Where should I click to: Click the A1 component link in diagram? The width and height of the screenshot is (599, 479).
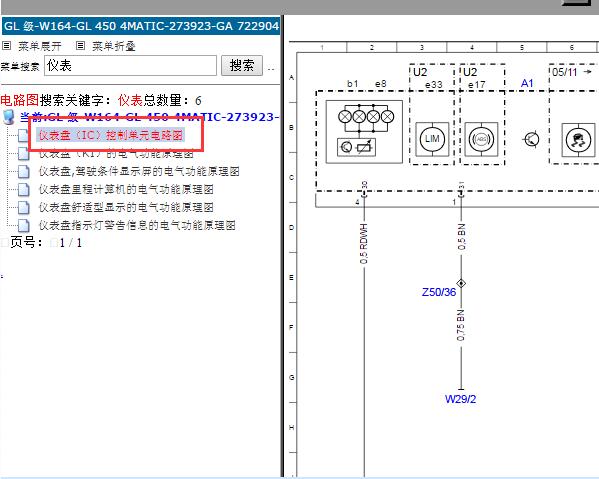tap(527, 83)
